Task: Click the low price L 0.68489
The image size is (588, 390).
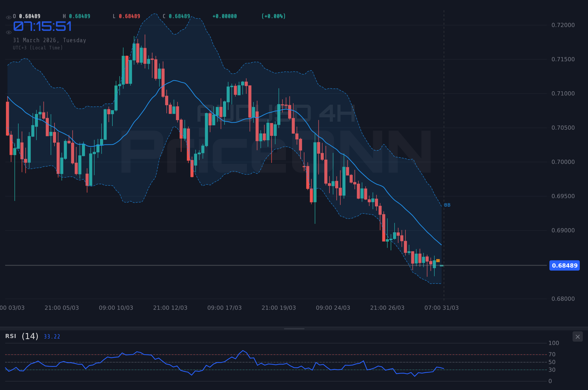Action: pos(127,16)
